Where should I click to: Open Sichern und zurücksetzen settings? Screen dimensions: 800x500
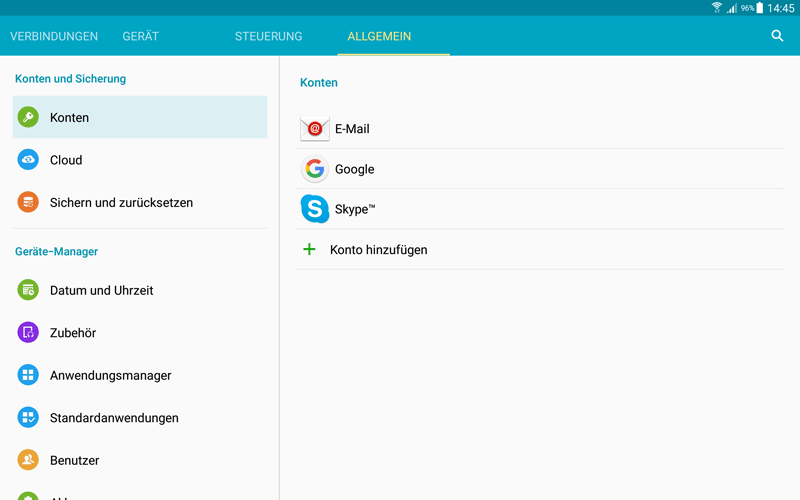click(x=121, y=202)
